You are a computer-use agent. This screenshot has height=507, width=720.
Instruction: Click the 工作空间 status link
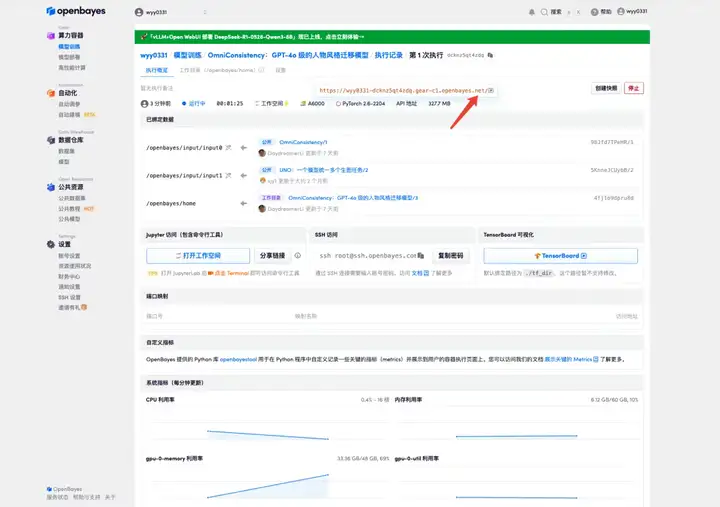pyautogui.click(x=271, y=104)
